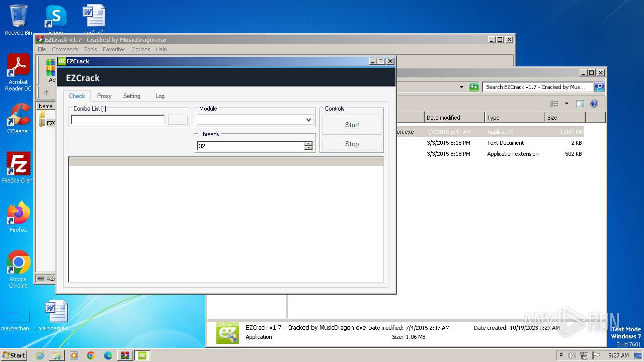The width and height of the screenshot is (644, 362).
Task: Open the Commands menu in WinRAR
Action: click(x=65, y=49)
